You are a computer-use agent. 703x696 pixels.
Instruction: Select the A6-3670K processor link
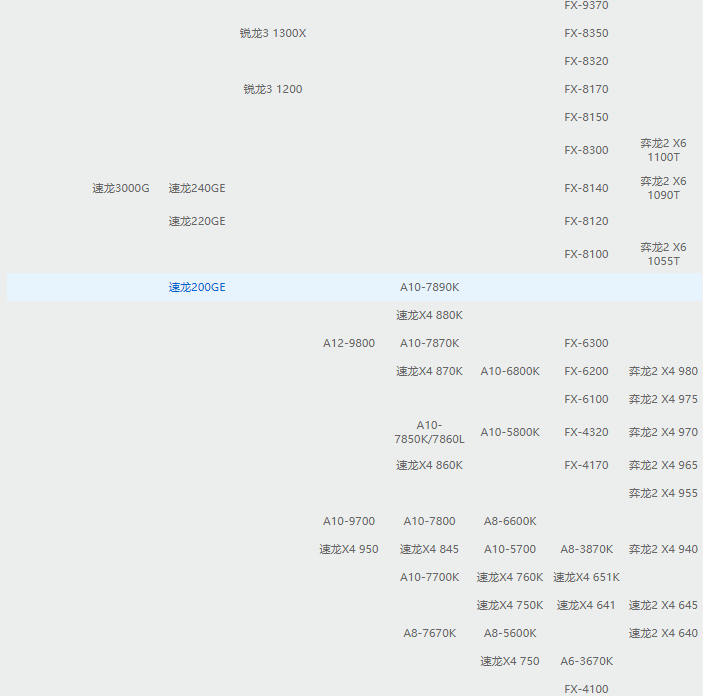[586, 661]
